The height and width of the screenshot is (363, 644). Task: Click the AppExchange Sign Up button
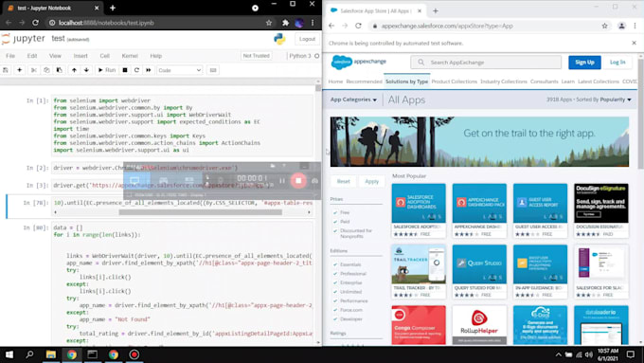[584, 62]
